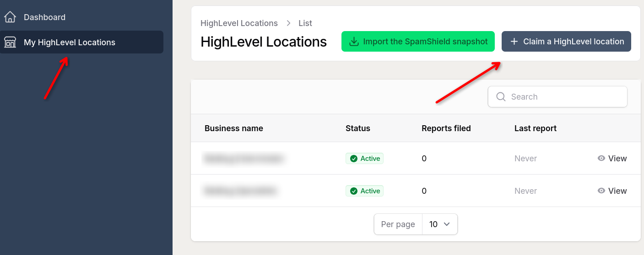The image size is (644, 255).
Task: Click the Last report column header
Action: [536, 128]
